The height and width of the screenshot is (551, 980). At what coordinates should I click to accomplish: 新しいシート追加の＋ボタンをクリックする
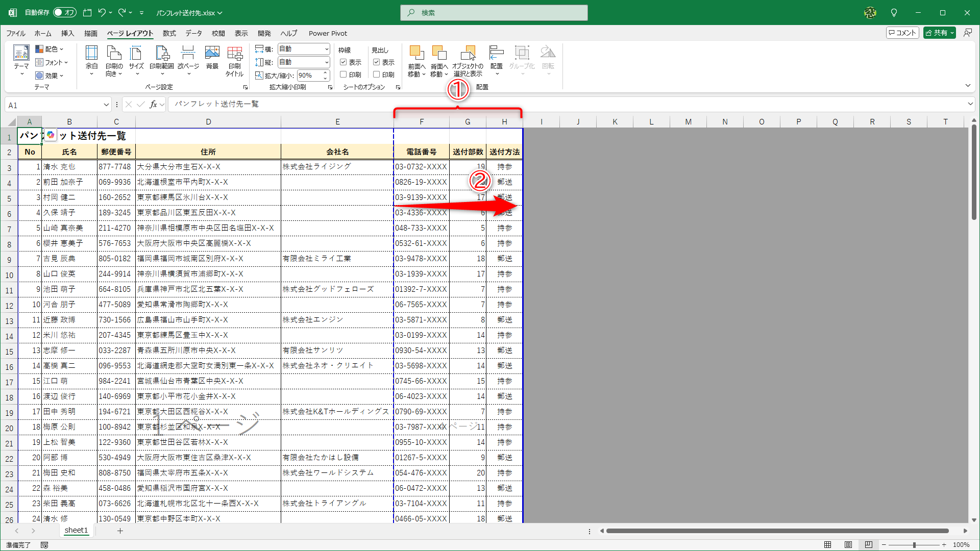click(120, 531)
